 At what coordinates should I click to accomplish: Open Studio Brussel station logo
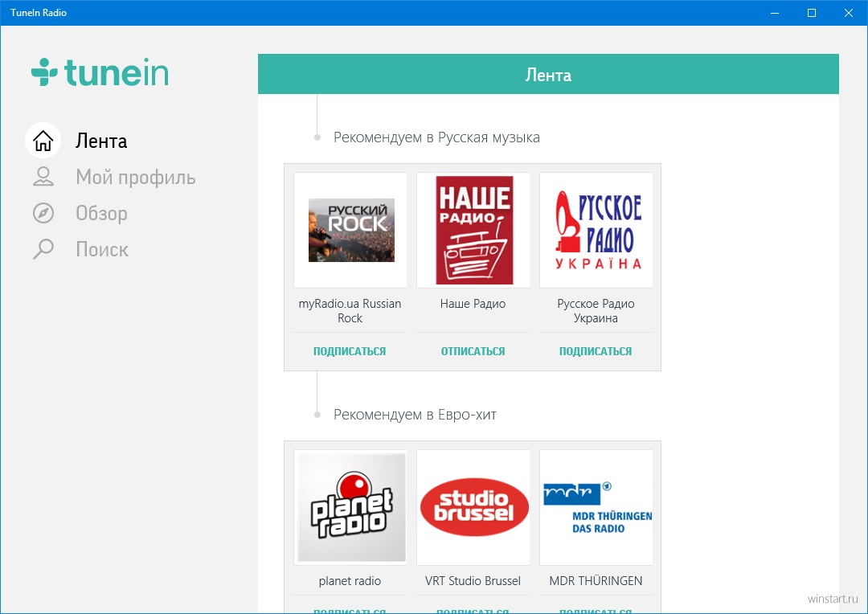point(473,507)
